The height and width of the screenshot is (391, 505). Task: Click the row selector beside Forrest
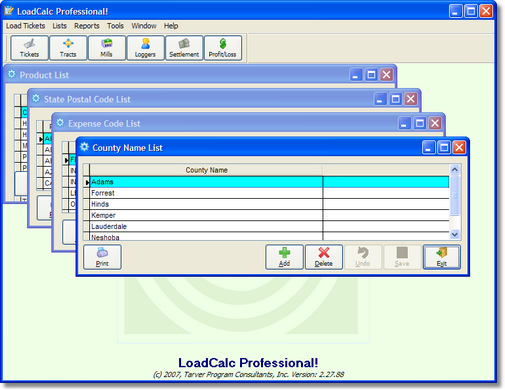[86, 193]
